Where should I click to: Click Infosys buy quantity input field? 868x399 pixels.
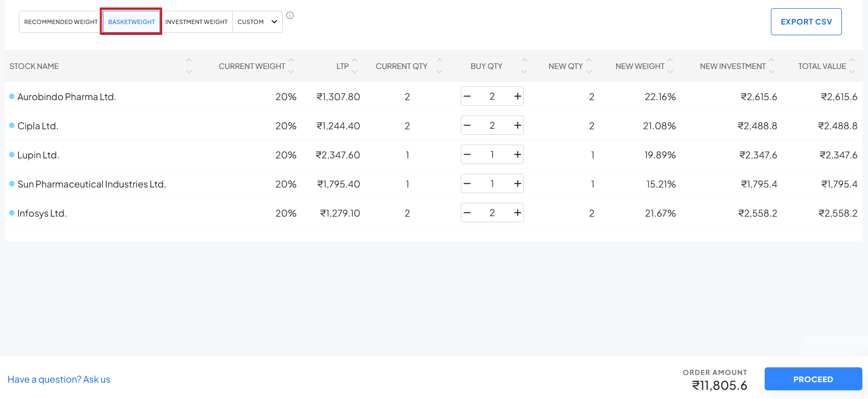coord(492,213)
